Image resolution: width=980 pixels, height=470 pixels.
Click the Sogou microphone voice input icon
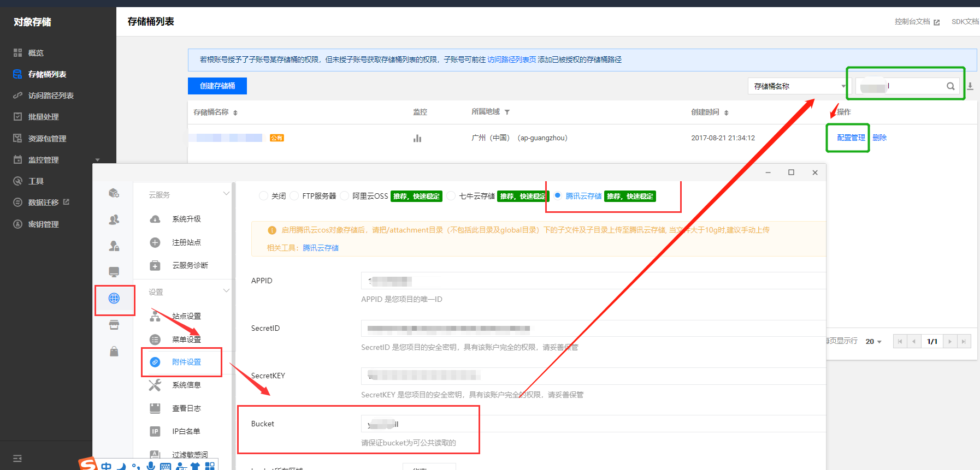(x=151, y=466)
